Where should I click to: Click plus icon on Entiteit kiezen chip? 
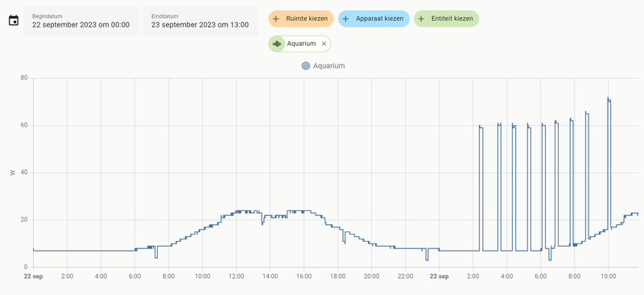point(421,19)
